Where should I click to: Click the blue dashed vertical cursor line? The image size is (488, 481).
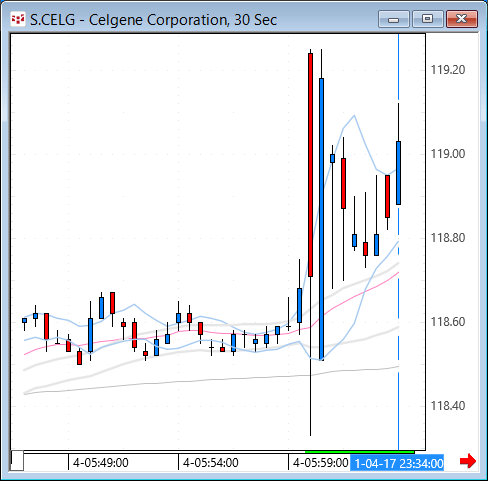point(398,242)
